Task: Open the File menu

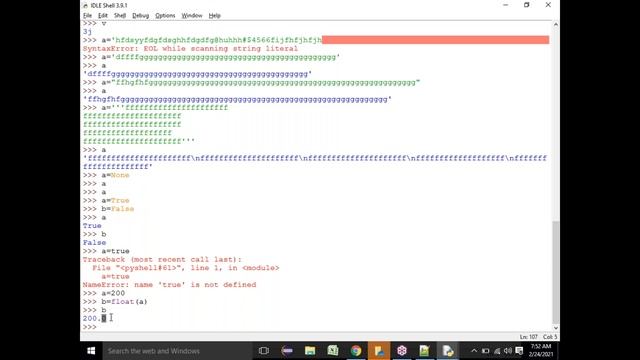Action: [x=87, y=16]
